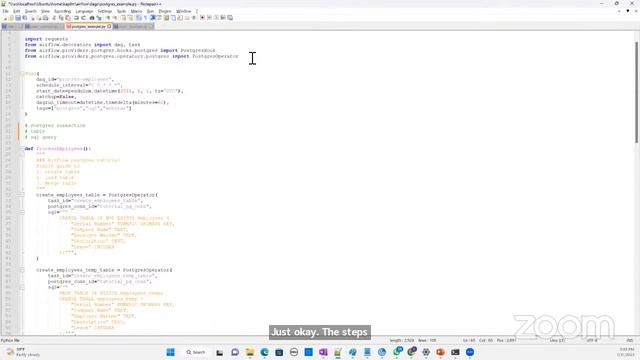Screen dimensions: 640x360
Task: Click the Paste toolbar icon
Action: pyautogui.click(x=68, y=18)
